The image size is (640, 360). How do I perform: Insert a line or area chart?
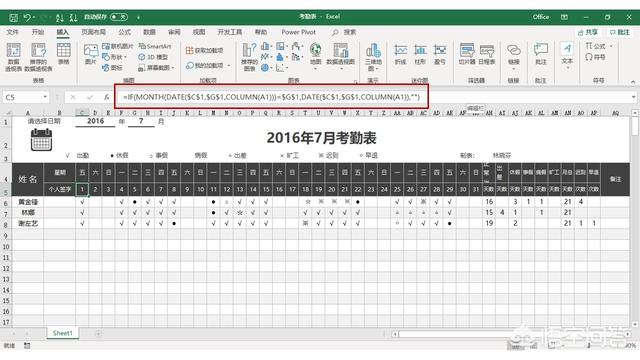pos(266,57)
